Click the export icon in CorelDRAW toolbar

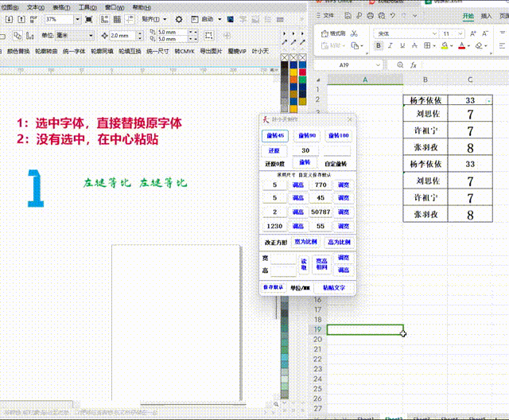(21, 19)
